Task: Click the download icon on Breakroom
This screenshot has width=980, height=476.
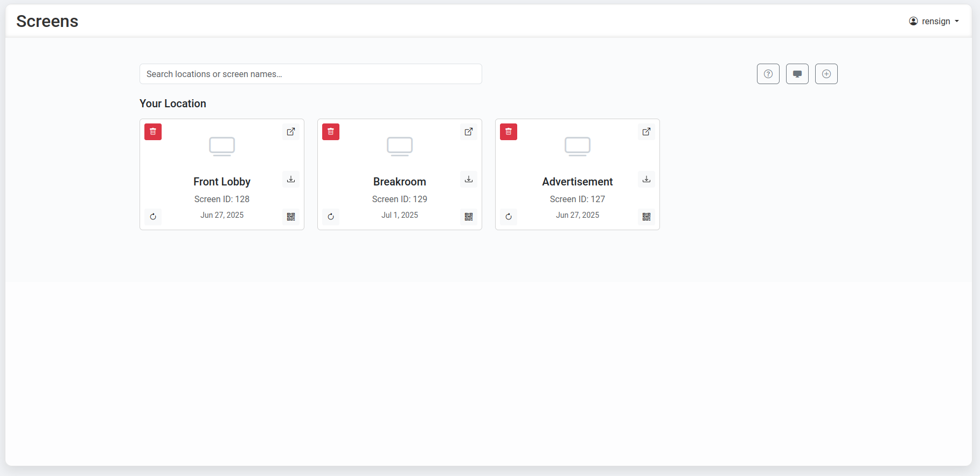Action: 469,179
